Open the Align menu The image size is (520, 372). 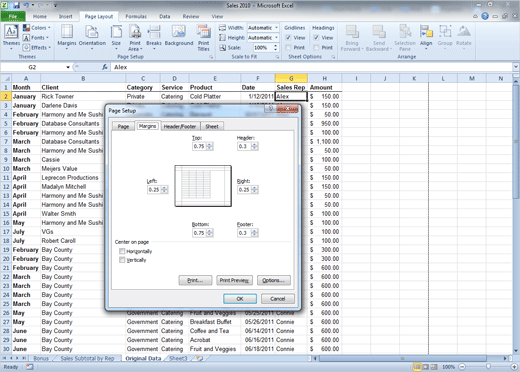(x=426, y=37)
